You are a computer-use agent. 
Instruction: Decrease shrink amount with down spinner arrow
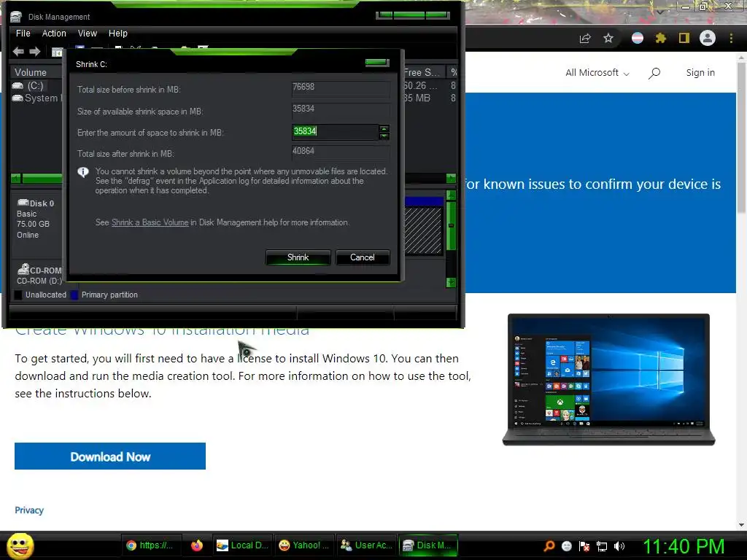coord(384,136)
